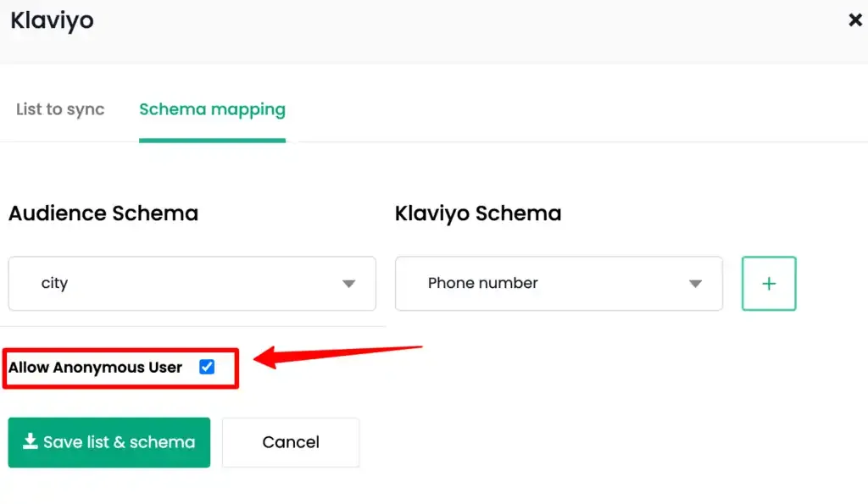Image resolution: width=868 pixels, height=504 pixels.
Task: Click the download icon on the Save button
Action: [30, 441]
